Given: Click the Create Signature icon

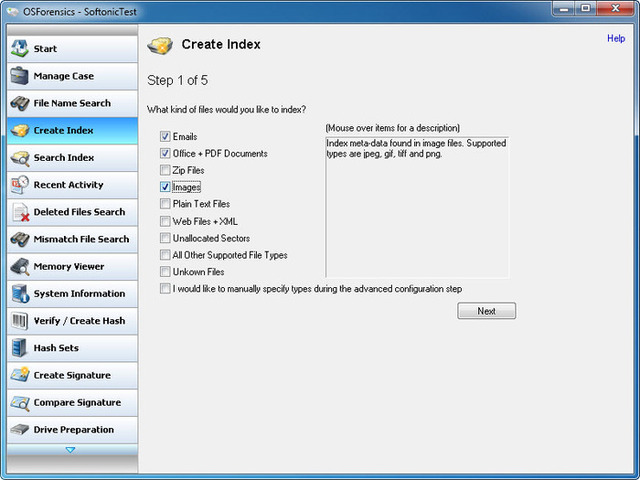Looking at the screenshot, I should click(x=20, y=375).
